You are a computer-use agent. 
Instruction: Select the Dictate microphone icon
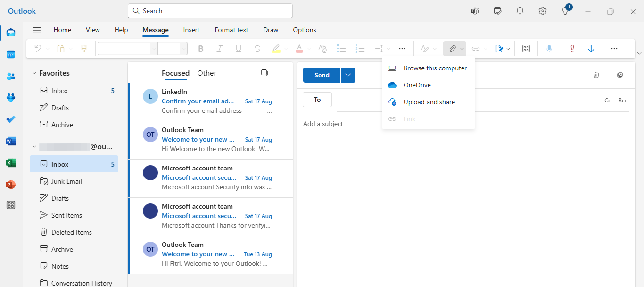[549, 48]
